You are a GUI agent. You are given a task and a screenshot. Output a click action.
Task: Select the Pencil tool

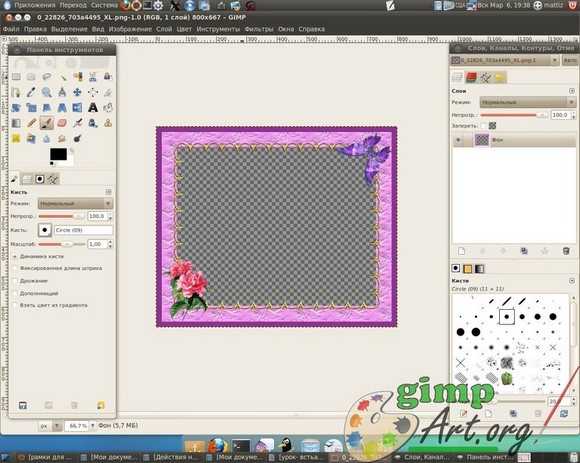click(31, 123)
